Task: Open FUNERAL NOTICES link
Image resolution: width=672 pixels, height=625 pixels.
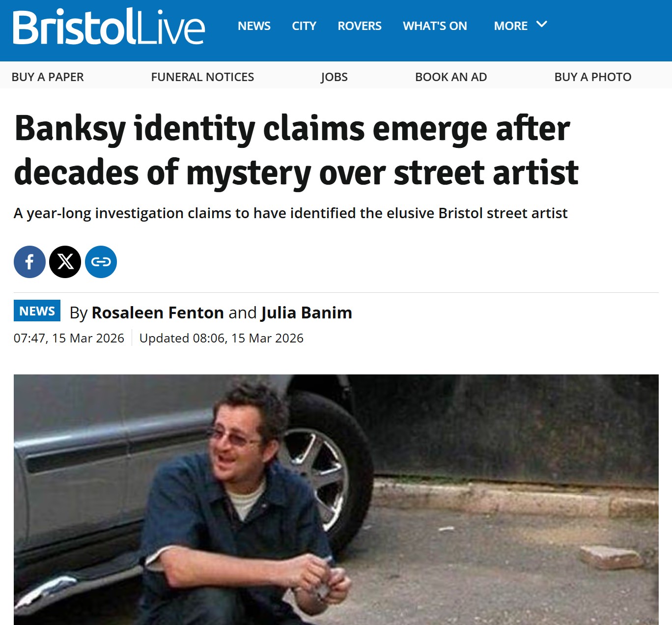Action: (202, 77)
